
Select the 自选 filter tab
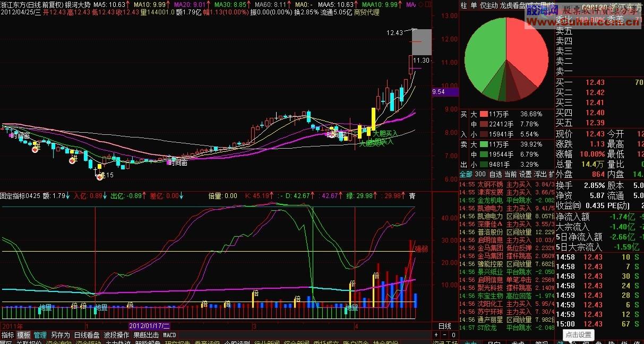coord(495,174)
